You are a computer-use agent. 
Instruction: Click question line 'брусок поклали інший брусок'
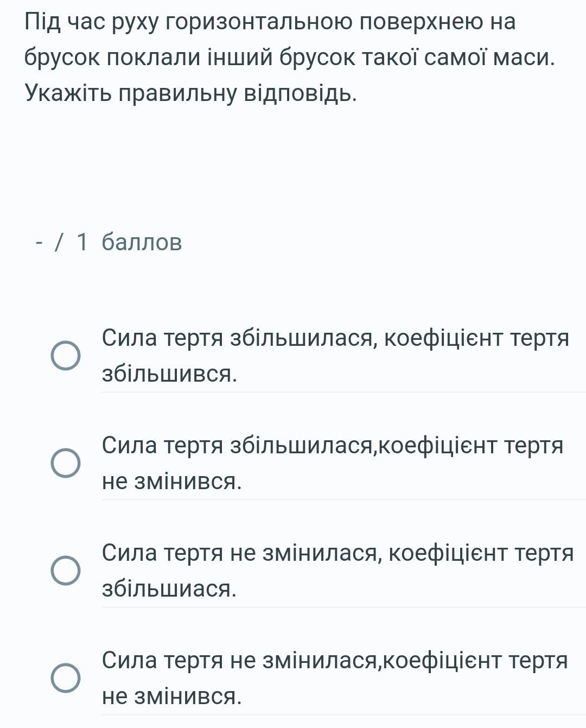click(290, 58)
